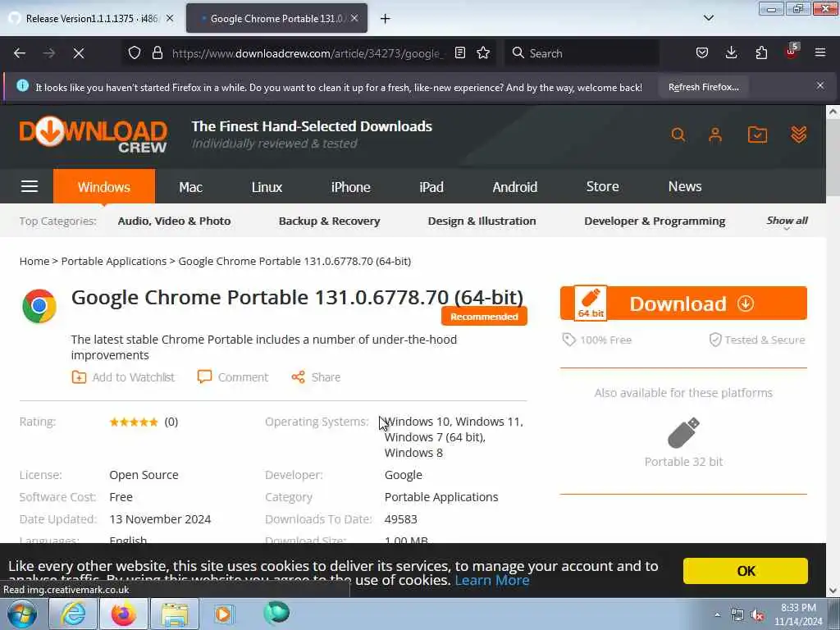Open the News menu item
This screenshot has height=630, width=840.
[x=685, y=186]
